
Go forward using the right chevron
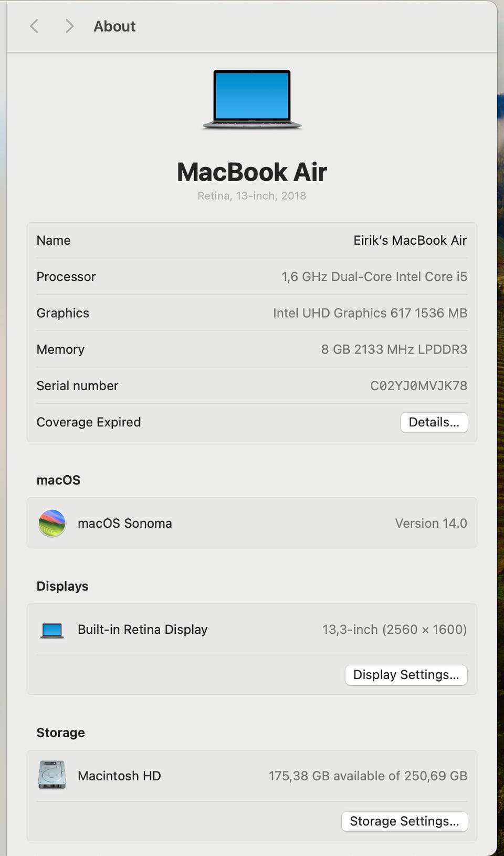[x=69, y=26]
